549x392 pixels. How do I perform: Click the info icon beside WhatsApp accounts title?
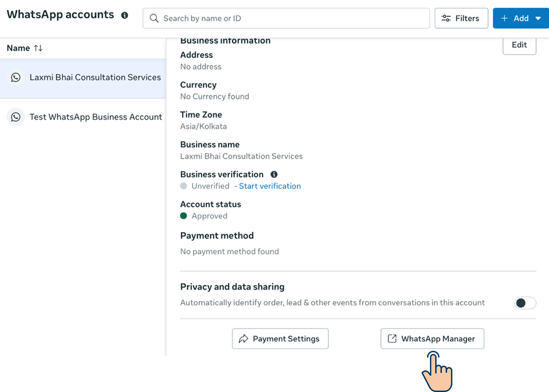click(x=124, y=15)
